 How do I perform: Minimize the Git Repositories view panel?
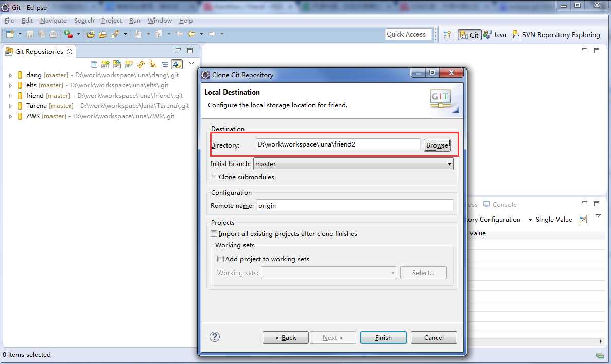coord(178,50)
